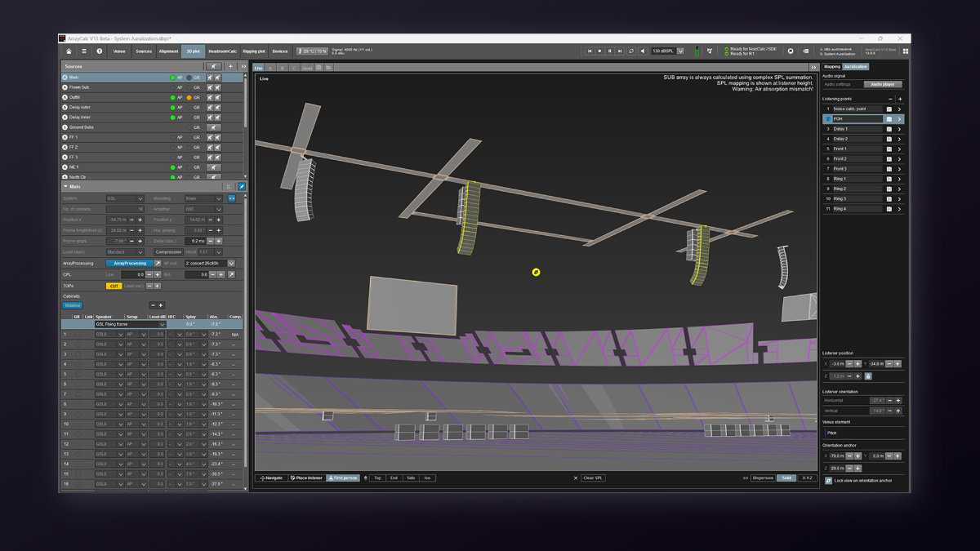Collapse the Main panel triangle

(66, 187)
